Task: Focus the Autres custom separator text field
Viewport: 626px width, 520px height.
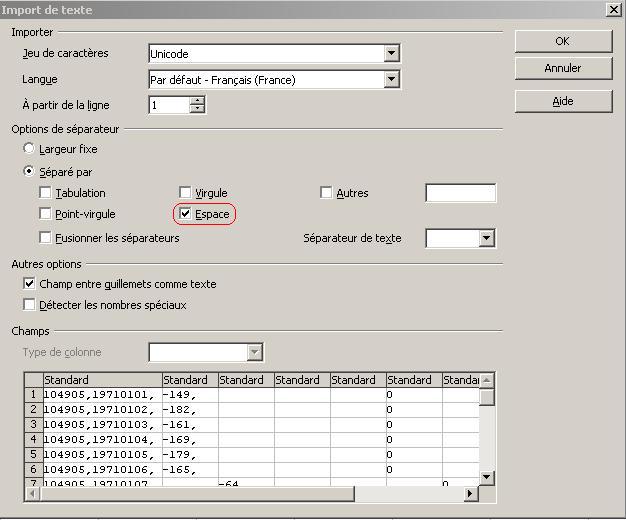Action: click(461, 193)
